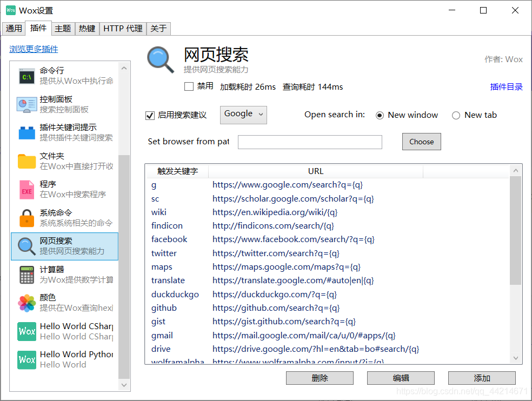Select the 'maps' keyword row
The height and width of the screenshot is (401, 532).
[328, 267]
